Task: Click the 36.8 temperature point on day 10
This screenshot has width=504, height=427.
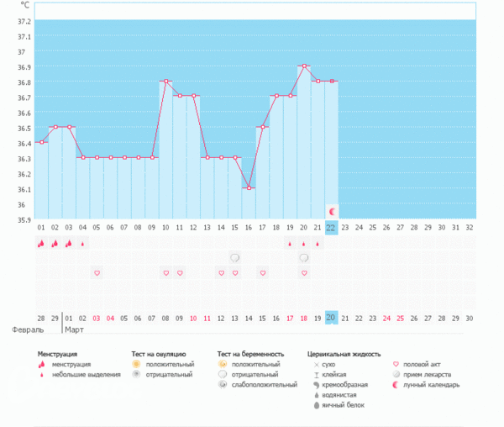Action: coord(165,81)
